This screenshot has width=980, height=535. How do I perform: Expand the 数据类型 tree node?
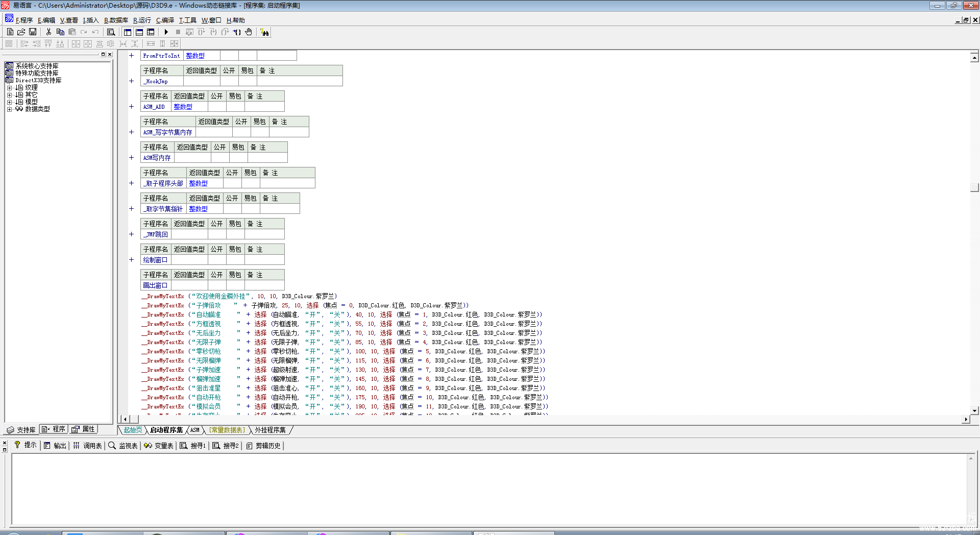pyautogui.click(x=9, y=109)
